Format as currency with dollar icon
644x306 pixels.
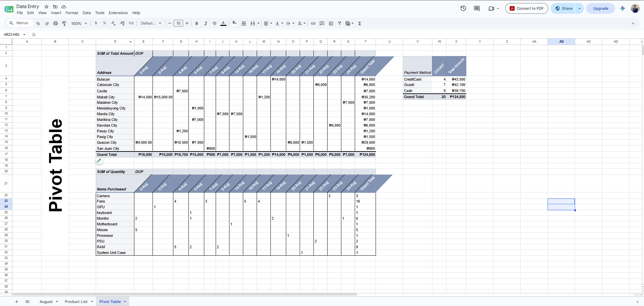coord(96,23)
